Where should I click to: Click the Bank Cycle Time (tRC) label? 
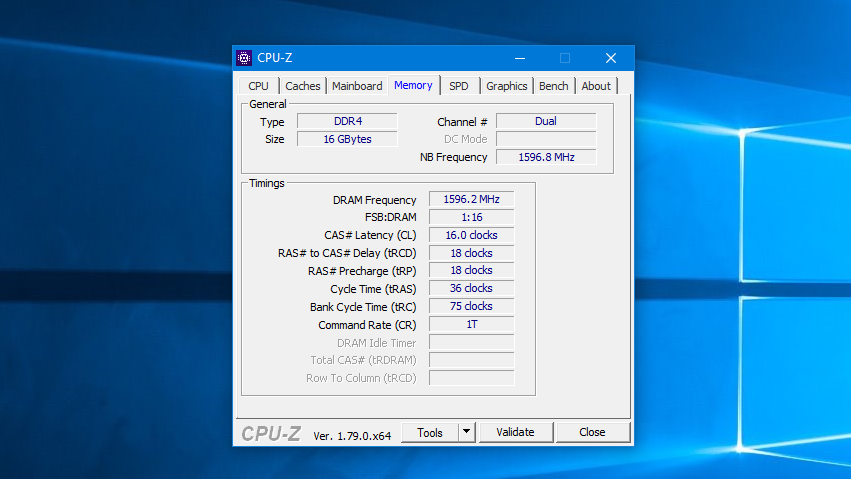[363, 307]
